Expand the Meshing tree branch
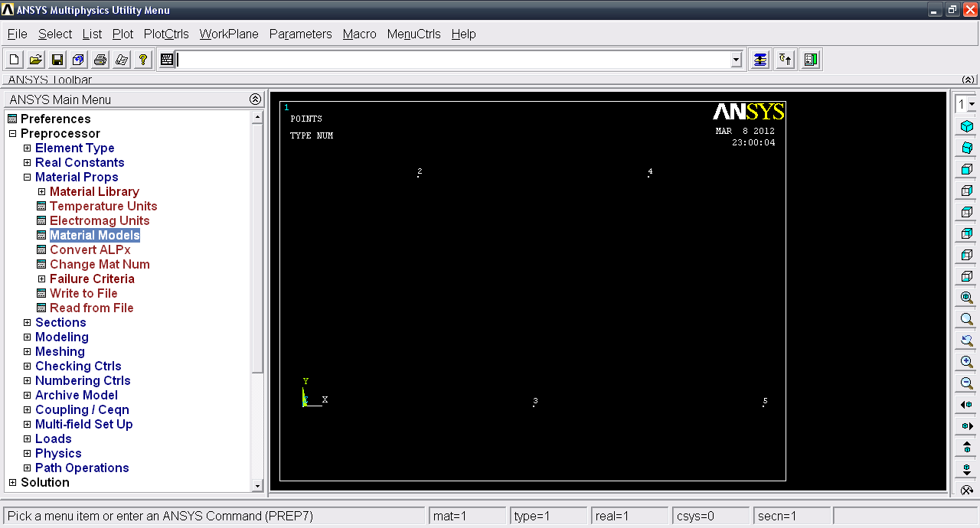980x528 pixels. tap(27, 351)
